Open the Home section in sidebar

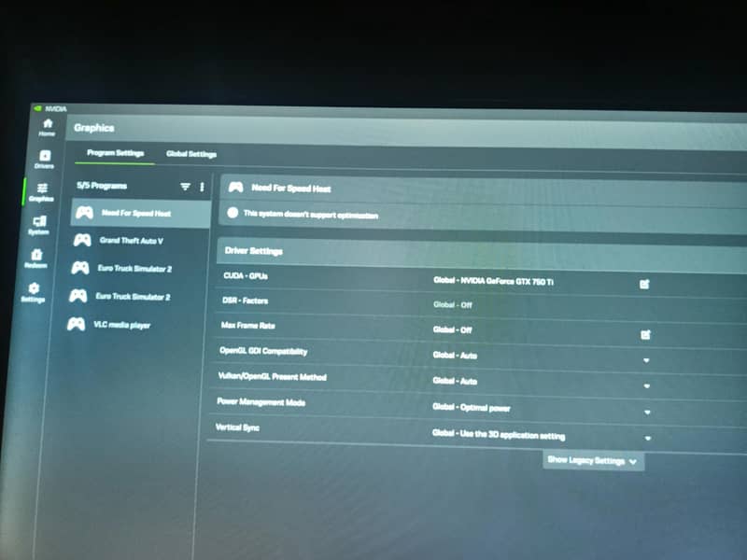[x=48, y=127]
